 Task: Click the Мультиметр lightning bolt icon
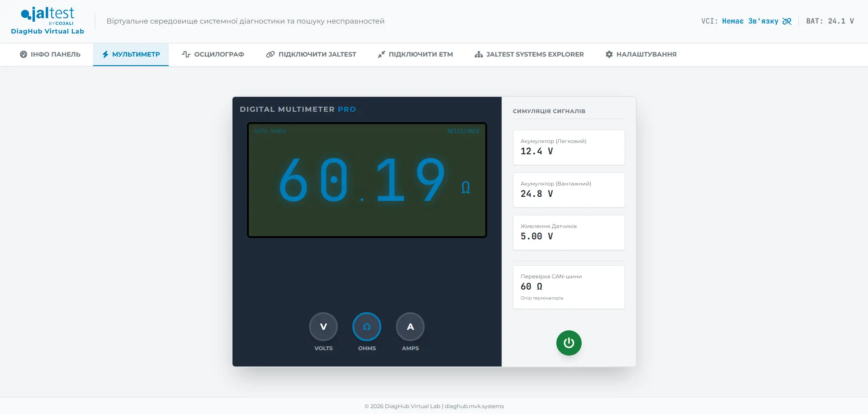coord(105,54)
